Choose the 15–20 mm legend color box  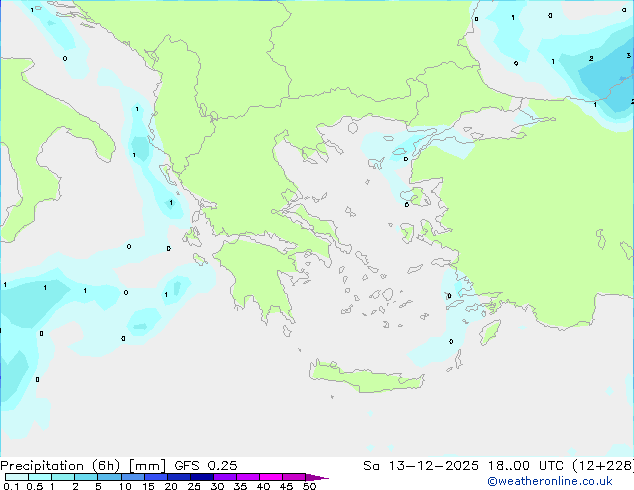click(156, 477)
